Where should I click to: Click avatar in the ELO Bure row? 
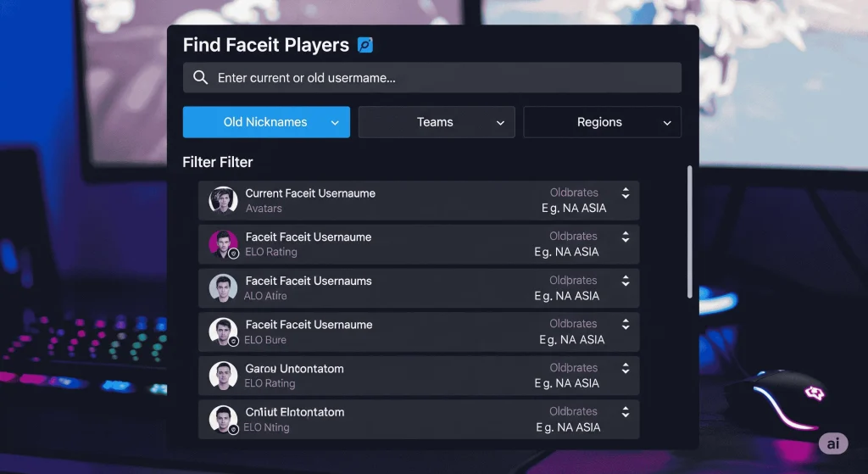tap(223, 332)
